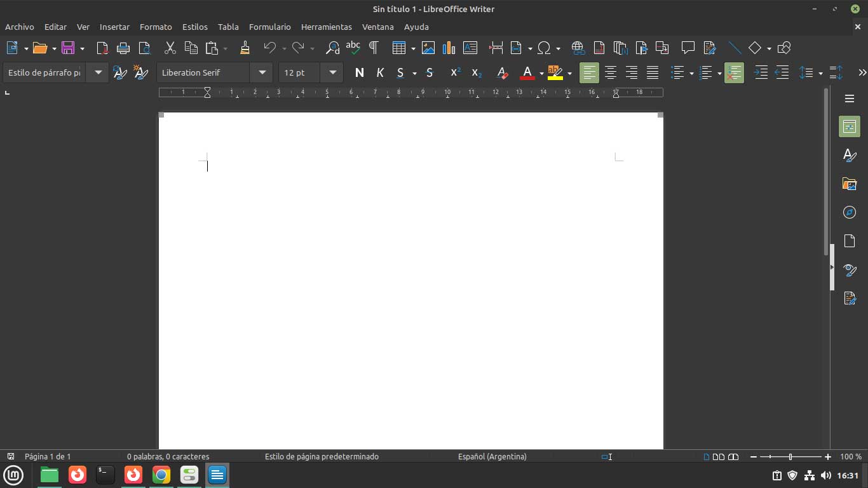Insert a page break
Screen dimensions: 868x488
496,48
